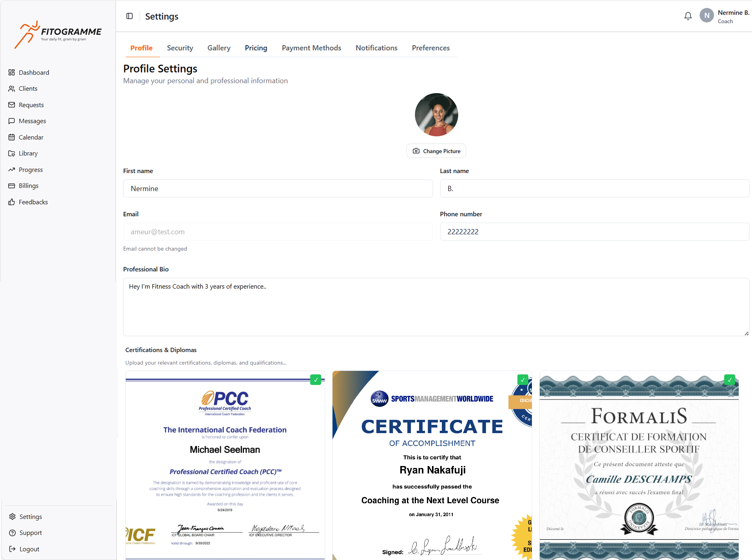The image size is (752, 560).
Task: Select the Library icon
Action: click(x=12, y=153)
